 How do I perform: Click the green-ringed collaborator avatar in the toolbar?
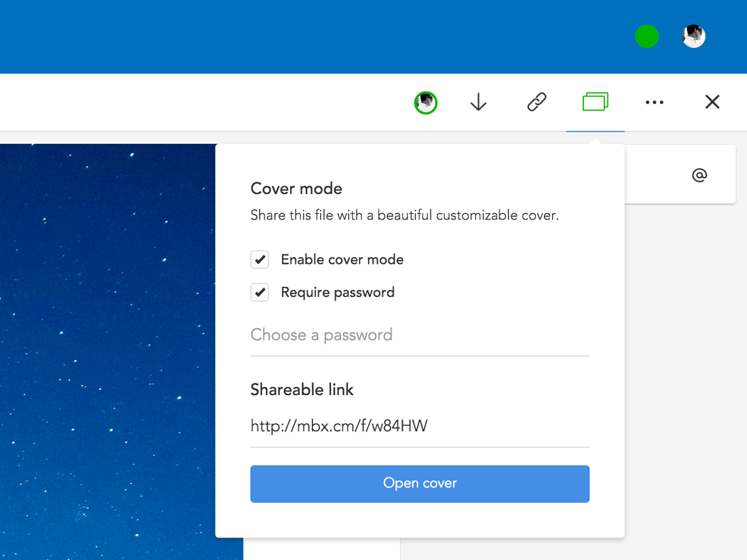point(426,103)
